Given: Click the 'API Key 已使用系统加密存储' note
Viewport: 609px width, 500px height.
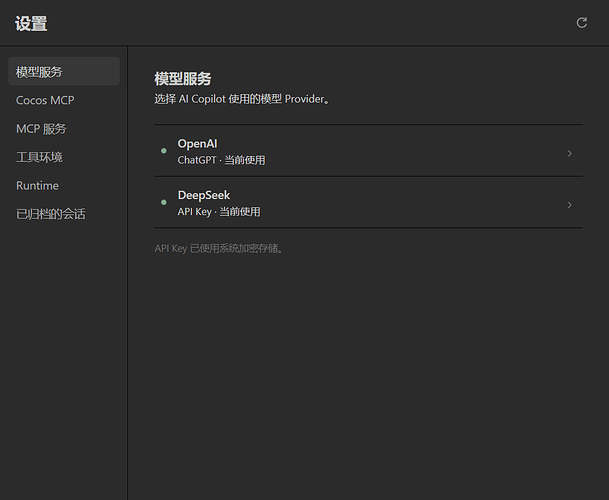Looking at the screenshot, I should coord(219,248).
